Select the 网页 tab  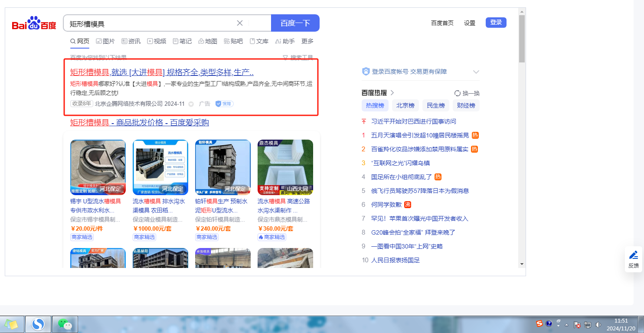(x=80, y=41)
